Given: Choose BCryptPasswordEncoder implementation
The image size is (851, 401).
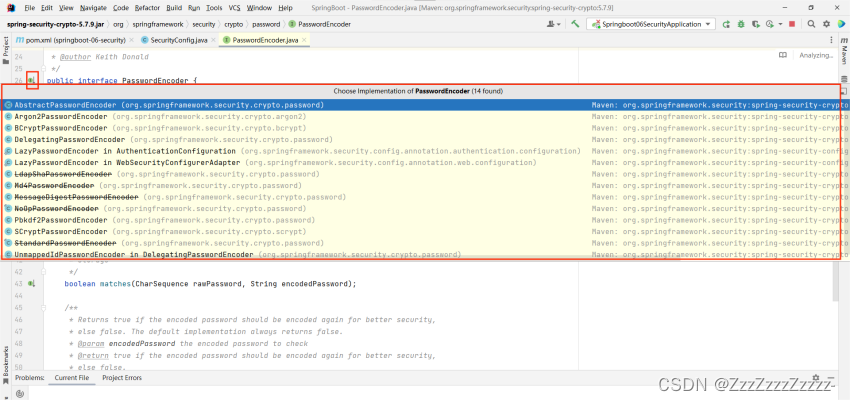Looking at the screenshot, I should [x=426, y=128].
